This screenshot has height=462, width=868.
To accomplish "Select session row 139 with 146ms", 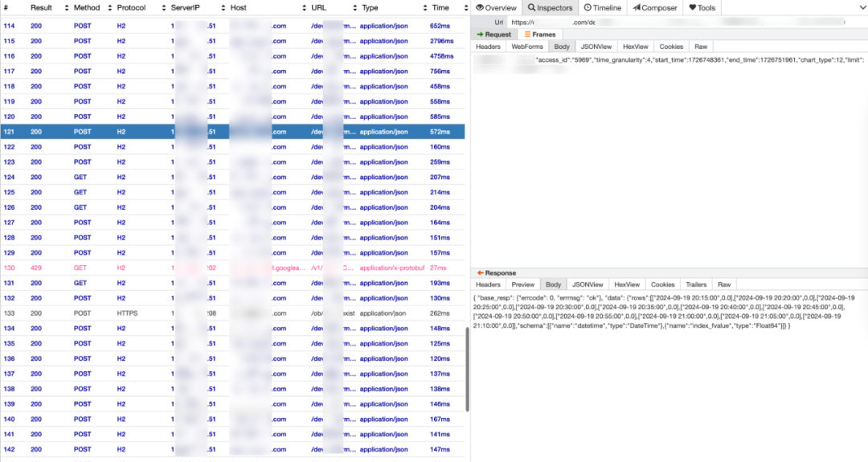I will click(x=232, y=404).
